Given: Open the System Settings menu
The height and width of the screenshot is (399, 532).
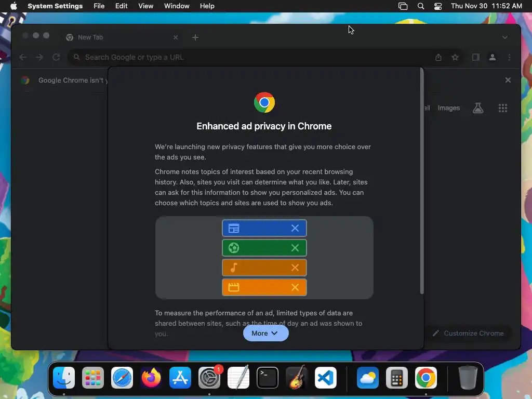Looking at the screenshot, I should [55, 6].
